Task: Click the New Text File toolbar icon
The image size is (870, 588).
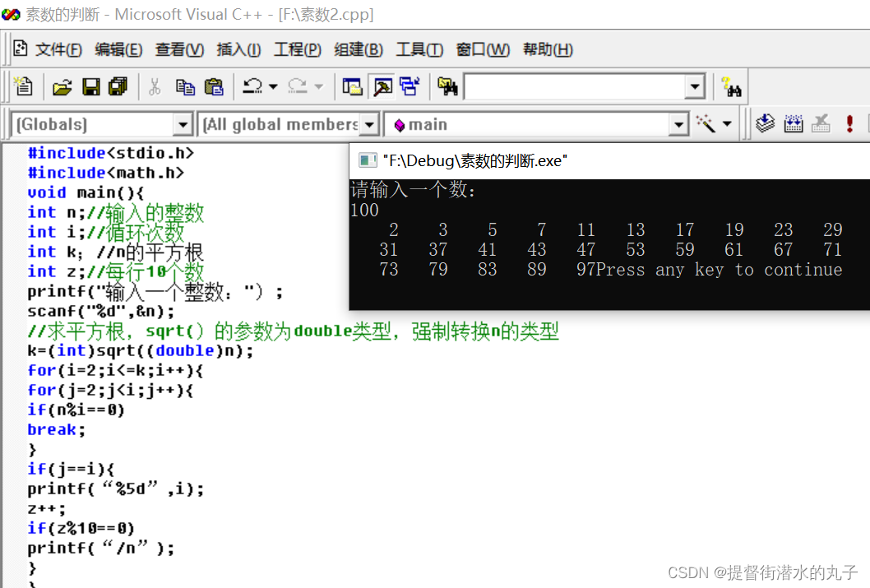Action: coord(23,86)
